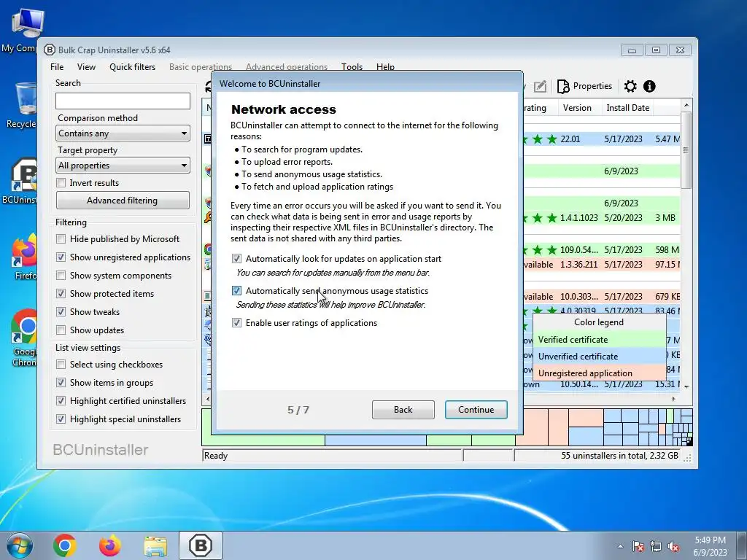Click the Properties magnifier-document icon
747x560 pixels.
(x=563, y=86)
